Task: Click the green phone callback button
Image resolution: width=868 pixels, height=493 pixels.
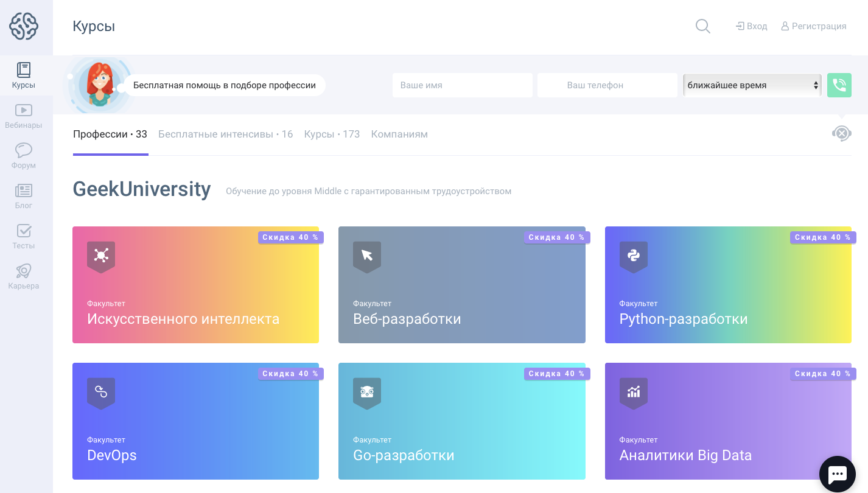Action: tap(839, 85)
